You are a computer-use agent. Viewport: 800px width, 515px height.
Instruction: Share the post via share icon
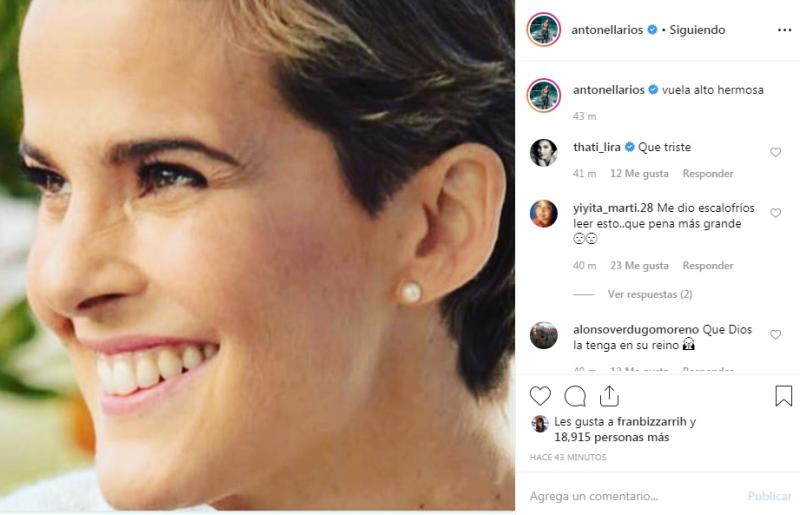609,396
